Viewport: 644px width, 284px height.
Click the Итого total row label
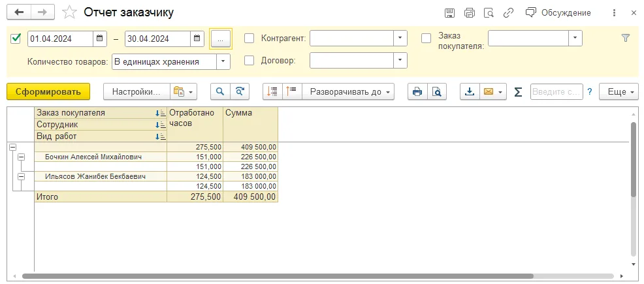click(47, 197)
